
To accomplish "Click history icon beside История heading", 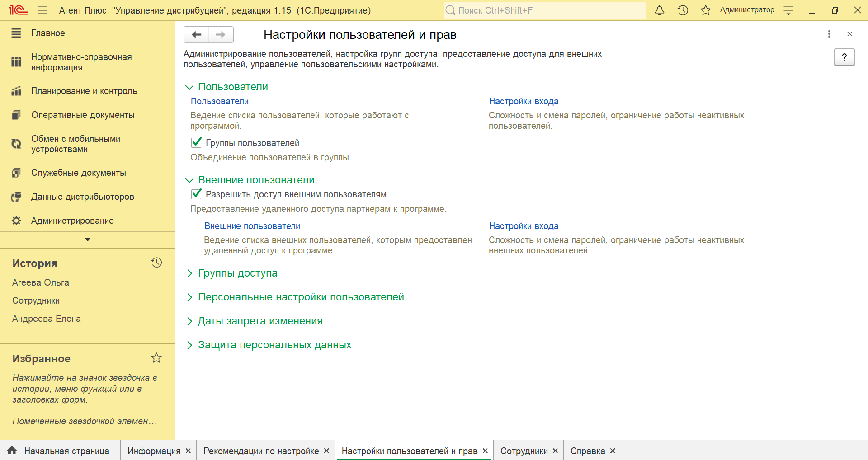I will pos(156,263).
